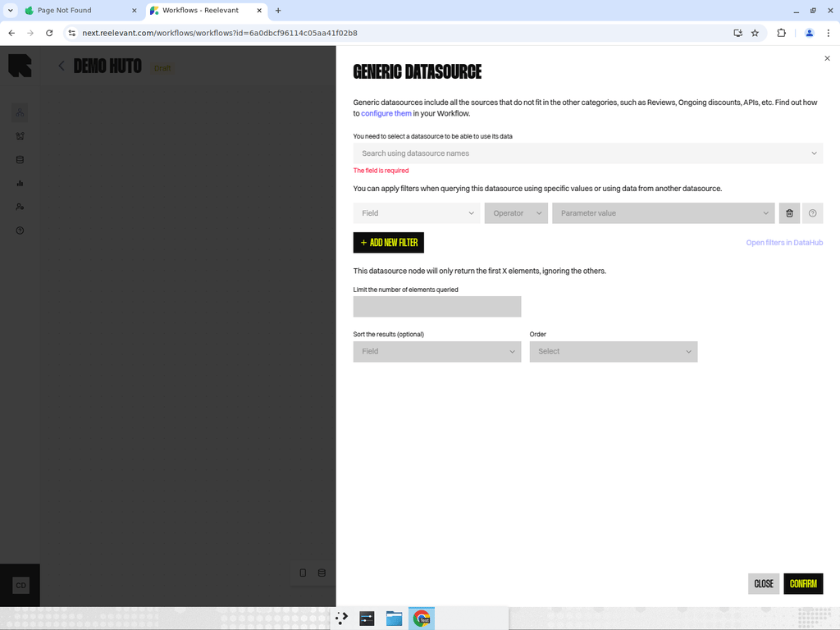Delete the filter row using trash icon

(789, 213)
